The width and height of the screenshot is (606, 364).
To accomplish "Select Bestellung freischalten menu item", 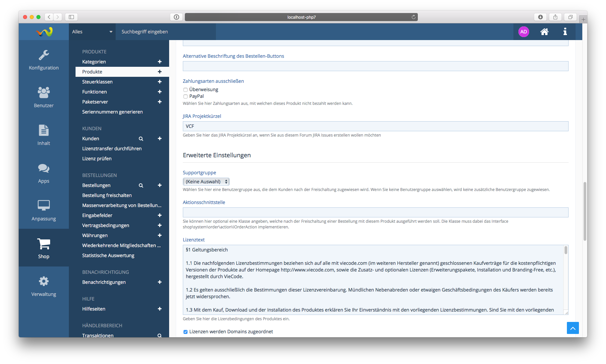I will (107, 195).
